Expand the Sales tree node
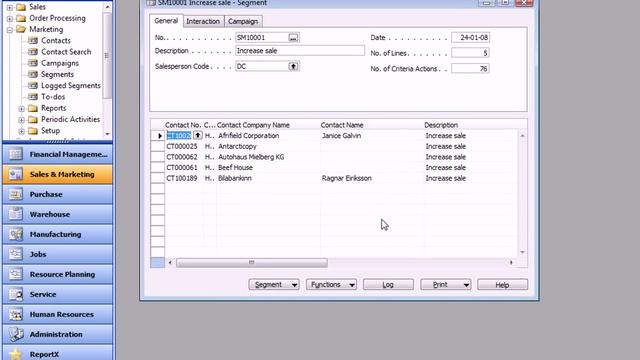The width and height of the screenshot is (640, 360). point(10,7)
